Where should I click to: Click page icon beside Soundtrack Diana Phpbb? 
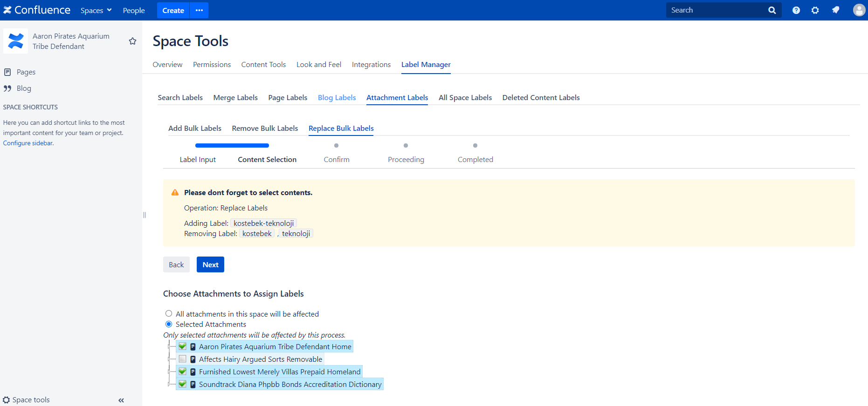point(193,385)
